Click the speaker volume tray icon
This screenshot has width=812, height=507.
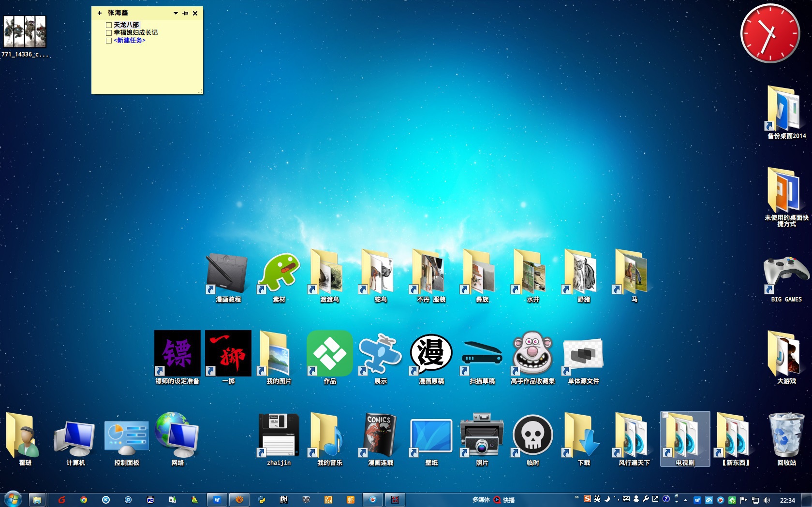(767, 500)
